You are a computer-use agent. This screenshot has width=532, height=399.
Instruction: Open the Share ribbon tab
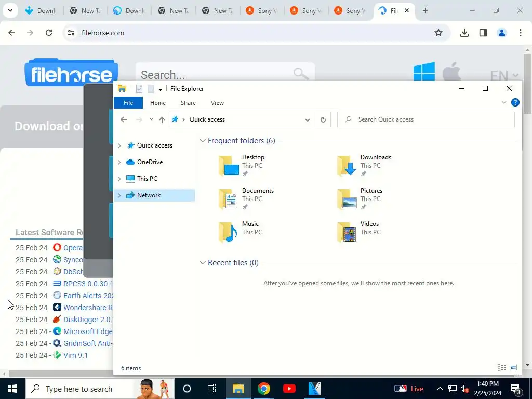click(x=188, y=103)
